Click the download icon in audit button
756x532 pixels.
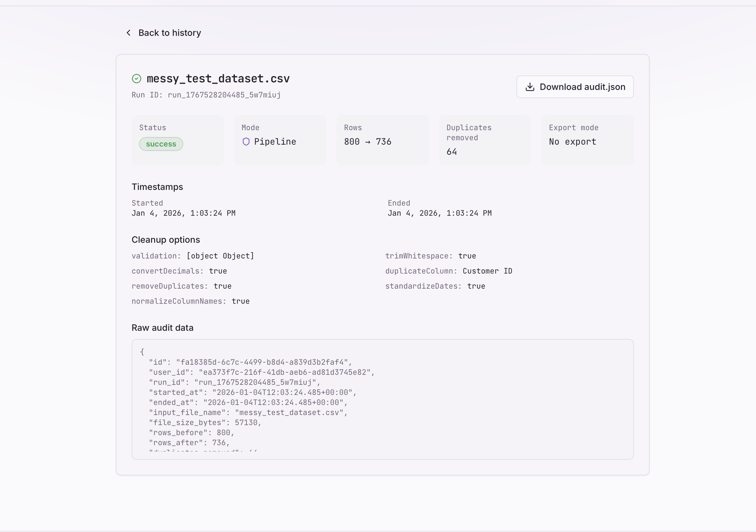[530, 87]
